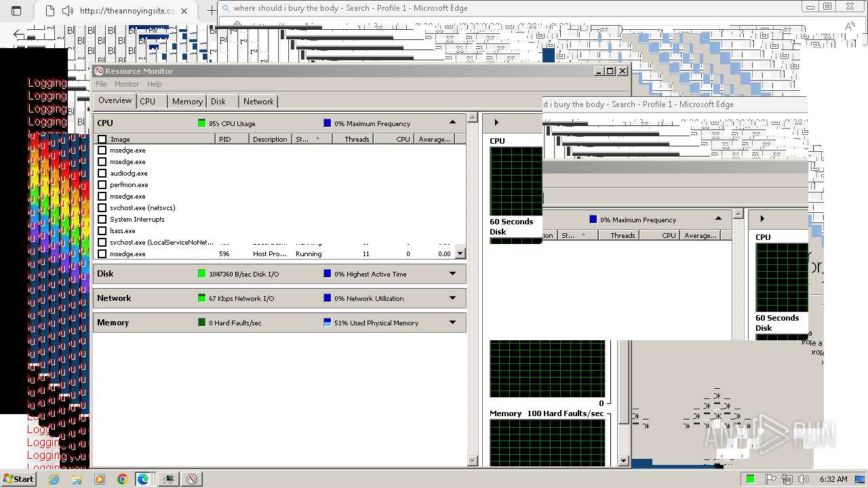The width and height of the screenshot is (868, 488).
Task: Switch to Microsoft Edge taskbar button
Action: point(144,479)
